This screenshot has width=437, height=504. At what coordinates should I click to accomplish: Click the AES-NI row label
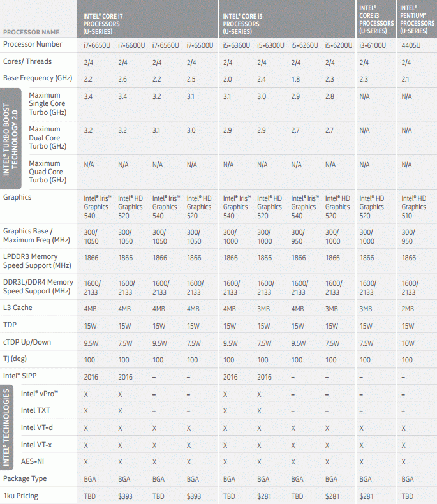point(33,461)
